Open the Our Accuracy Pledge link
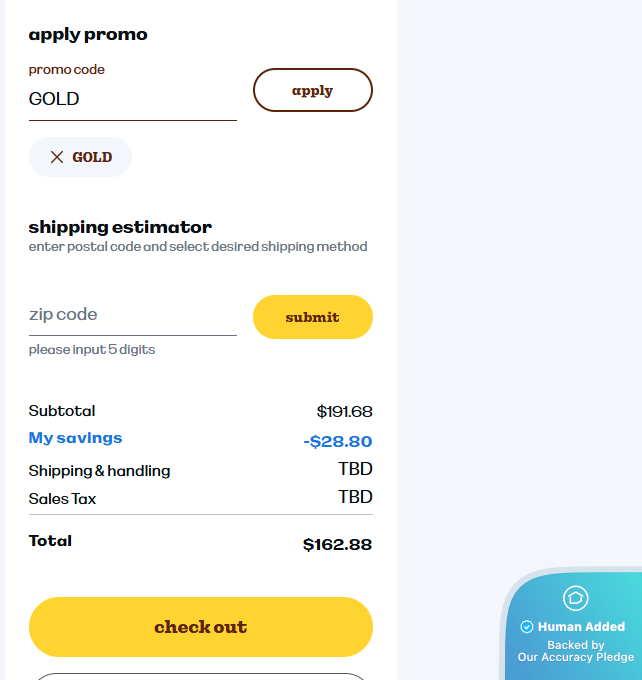642x680 pixels. coord(575,657)
